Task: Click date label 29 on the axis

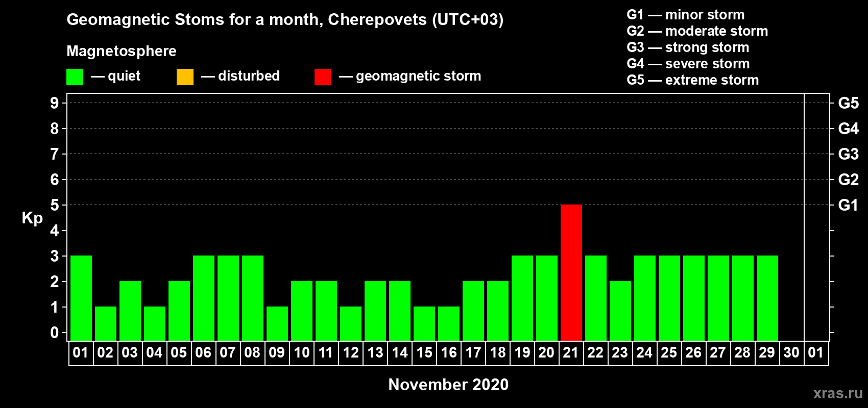Action: coord(767,353)
